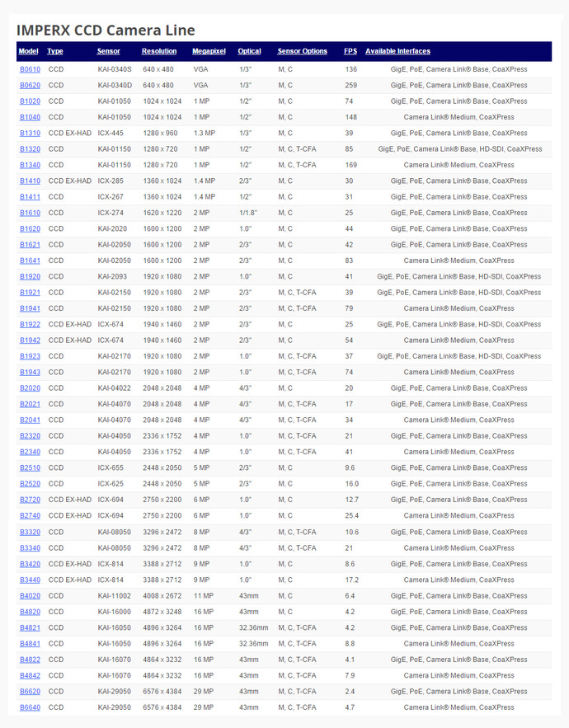Sort by Type column header
Screen dimensions: 569x728
click(54, 51)
